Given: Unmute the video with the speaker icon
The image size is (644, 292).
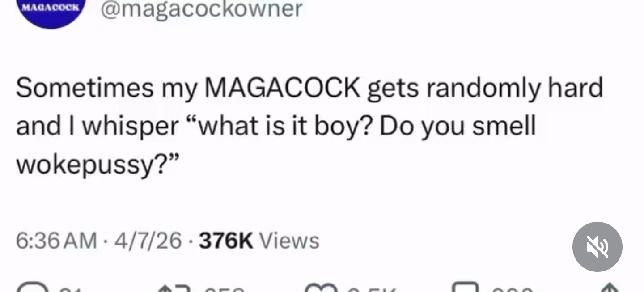Looking at the screenshot, I should (597, 246).
